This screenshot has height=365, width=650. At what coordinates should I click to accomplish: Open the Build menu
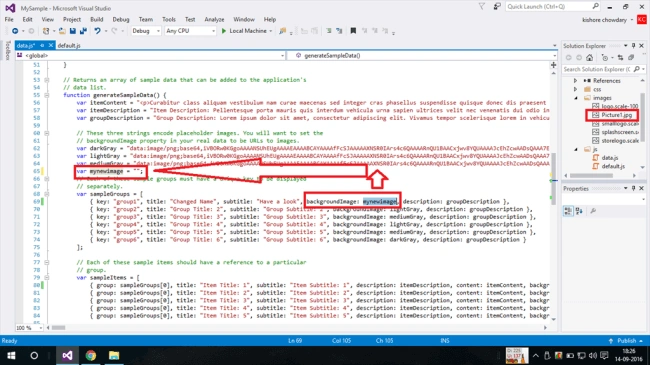[x=97, y=19]
